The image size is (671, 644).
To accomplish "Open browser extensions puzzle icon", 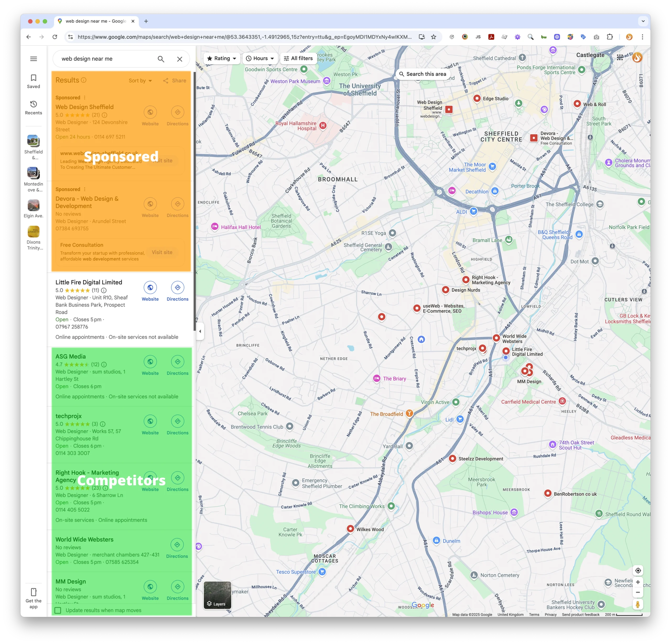I will (610, 37).
